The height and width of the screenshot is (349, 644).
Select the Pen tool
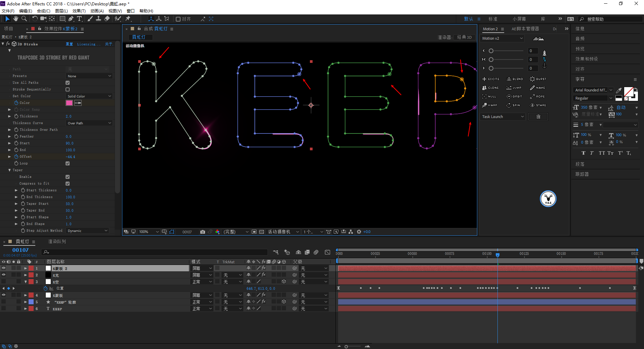(x=71, y=19)
